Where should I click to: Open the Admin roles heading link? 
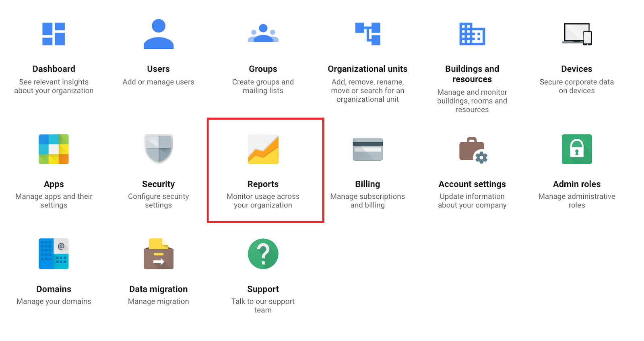(x=577, y=184)
